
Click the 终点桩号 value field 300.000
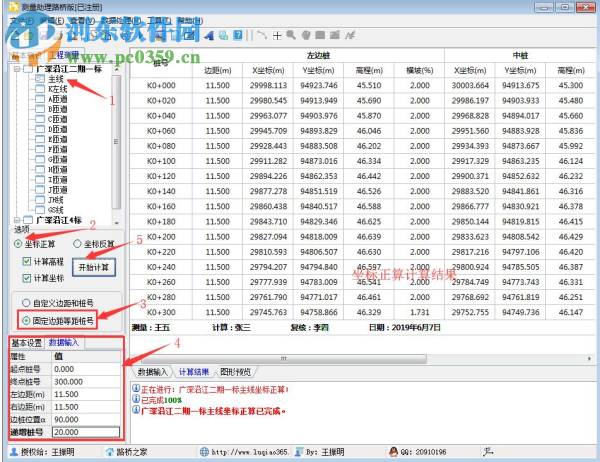pyautogui.click(x=86, y=382)
